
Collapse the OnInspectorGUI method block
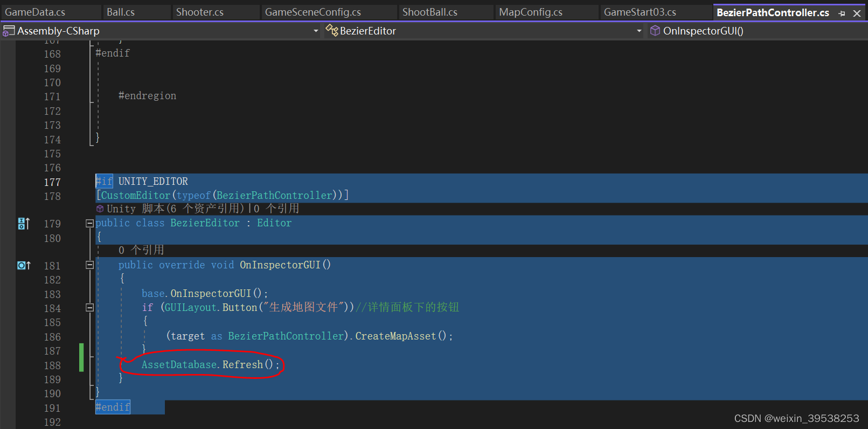pyautogui.click(x=90, y=265)
